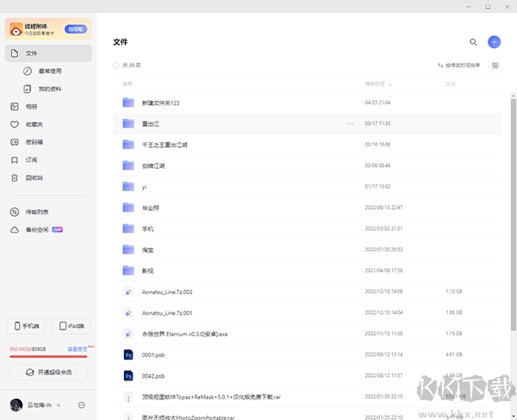
Task: Open 收藏夹 (Favorites) in the sidebar
Action: point(33,124)
